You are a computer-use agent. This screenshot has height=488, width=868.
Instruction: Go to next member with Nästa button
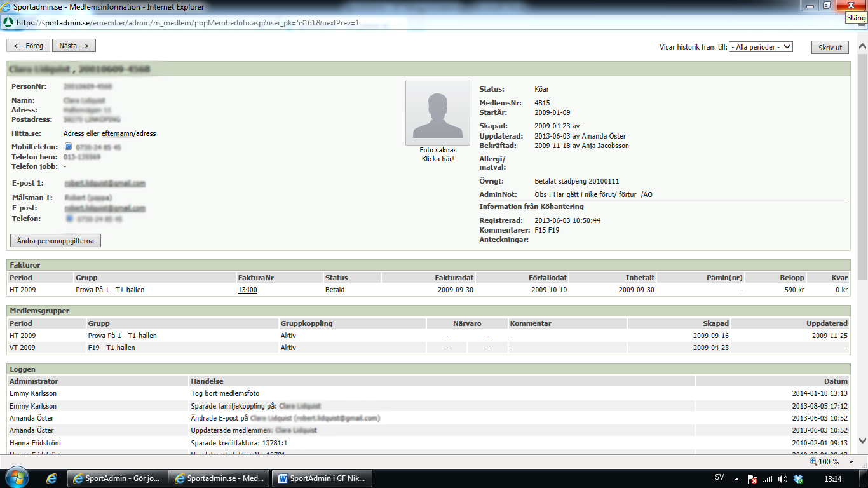click(x=74, y=46)
